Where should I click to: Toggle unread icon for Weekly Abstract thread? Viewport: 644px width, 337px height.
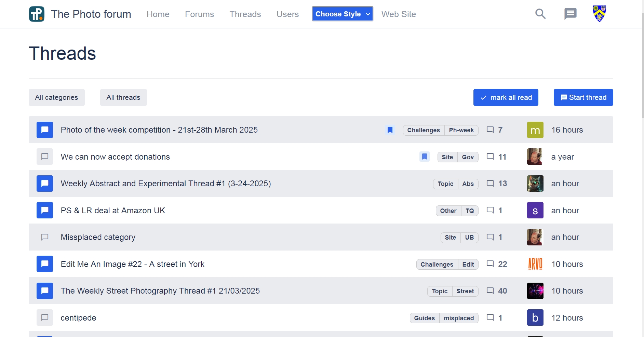pyautogui.click(x=45, y=184)
